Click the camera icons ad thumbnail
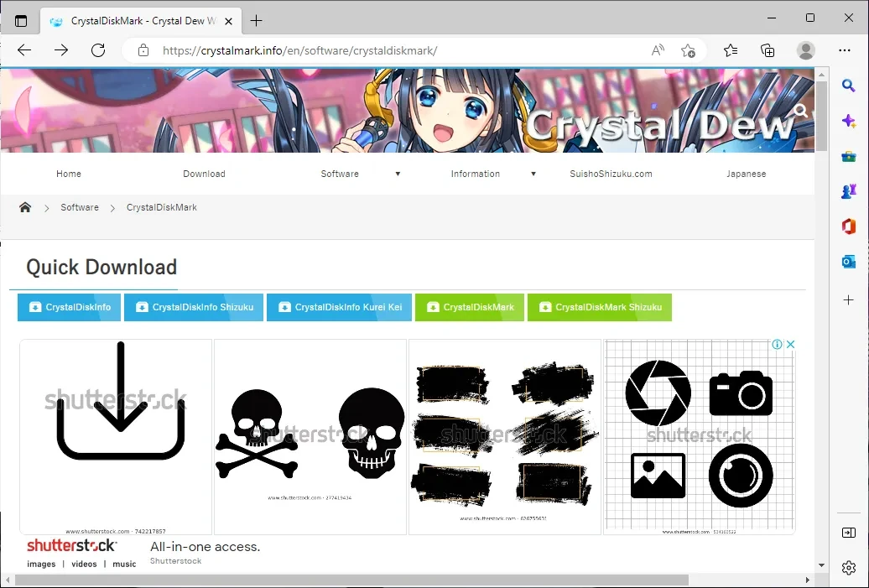Screen dimensions: 869x588 [x=700, y=437]
